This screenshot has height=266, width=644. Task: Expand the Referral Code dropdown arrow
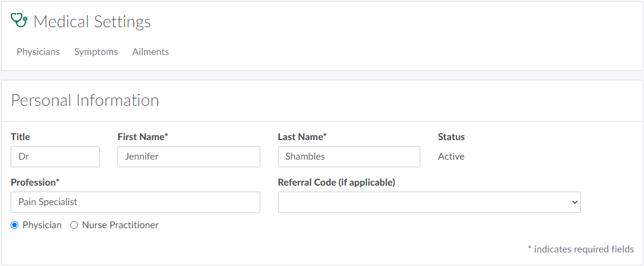pos(575,202)
